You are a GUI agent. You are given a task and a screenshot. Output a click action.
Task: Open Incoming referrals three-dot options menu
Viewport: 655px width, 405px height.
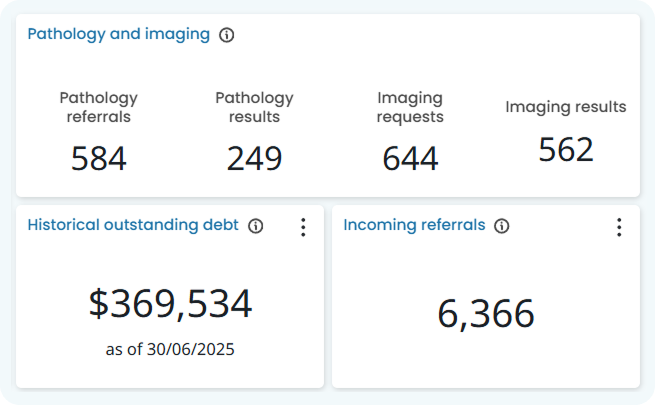point(619,227)
